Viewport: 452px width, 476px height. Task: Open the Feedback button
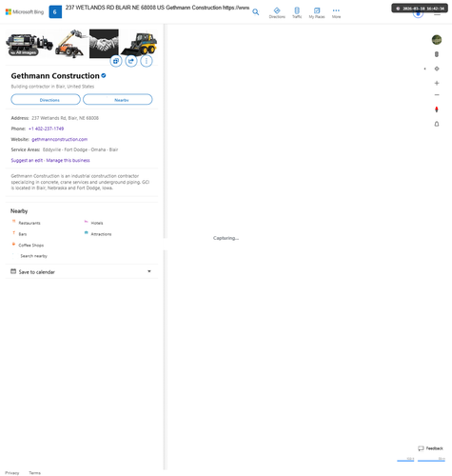click(x=430, y=448)
